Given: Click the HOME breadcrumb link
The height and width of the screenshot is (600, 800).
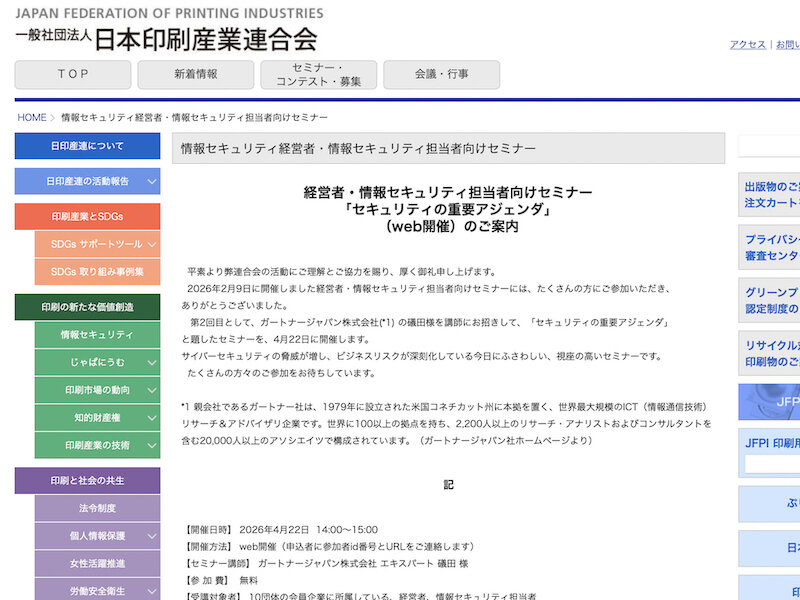Looking at the screenshot, I should (32, 118).
